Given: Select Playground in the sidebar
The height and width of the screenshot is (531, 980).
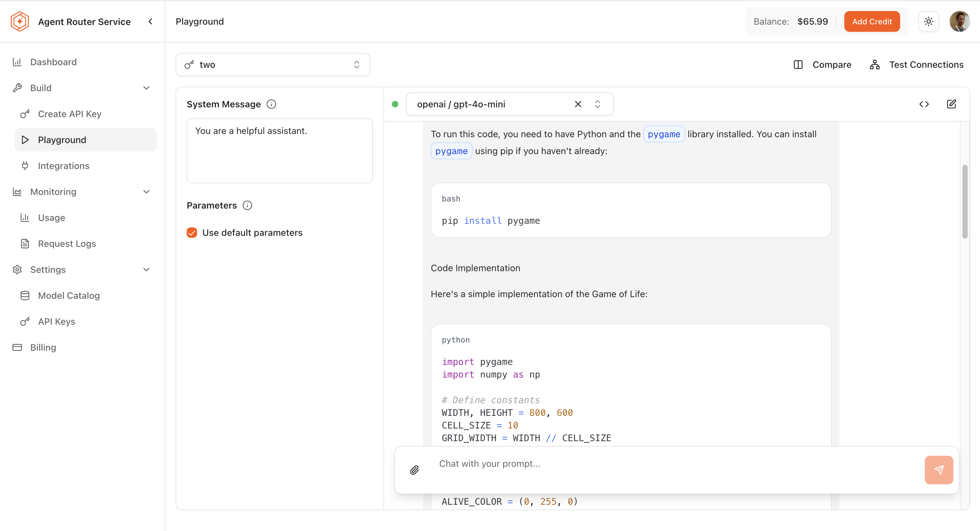Looking at the screenshot, I should pyautogui.click(x=86, y=140).
